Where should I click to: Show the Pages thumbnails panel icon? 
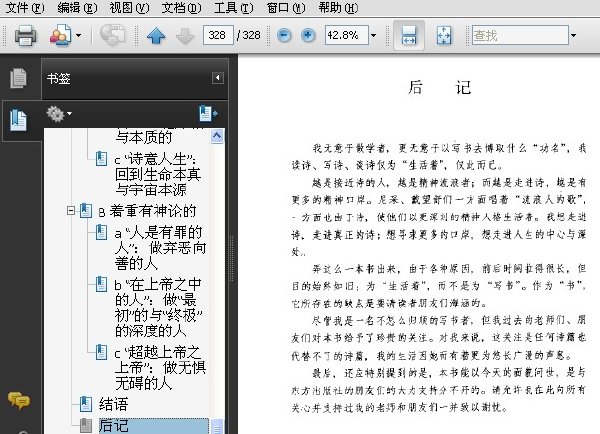pyautogui.click(x=18, y=78)
